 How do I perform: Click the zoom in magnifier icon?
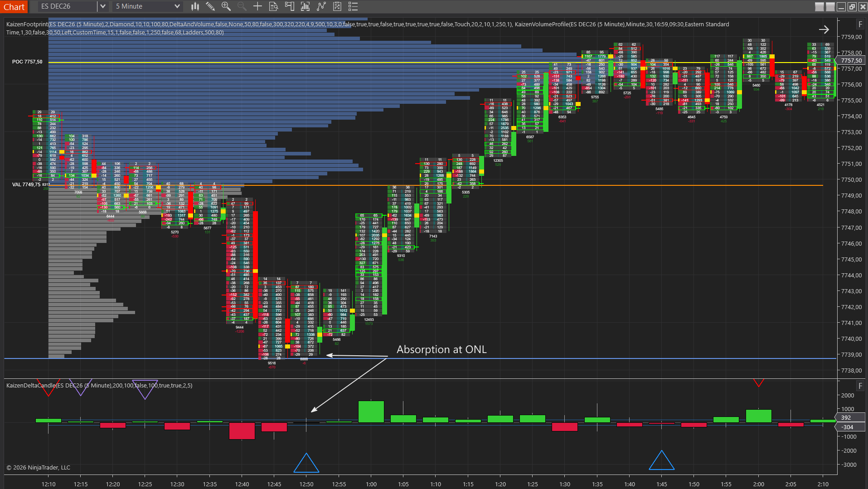tap(226, 6)
